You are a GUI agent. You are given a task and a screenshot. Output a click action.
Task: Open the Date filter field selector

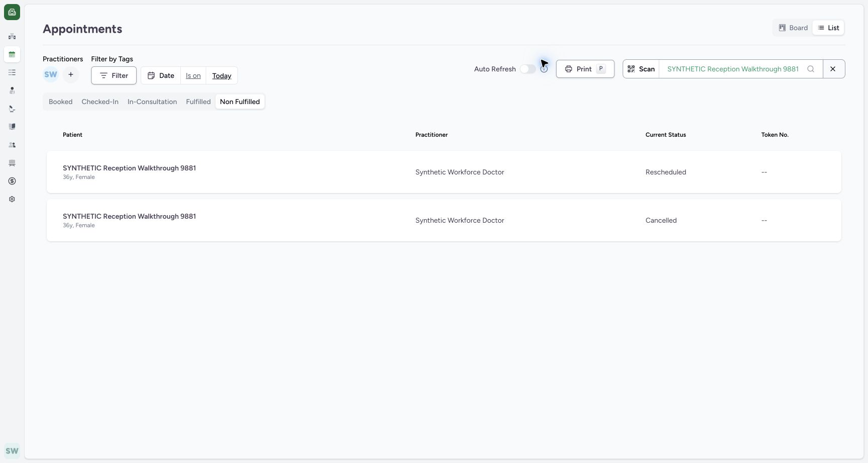click(x=161, y=75)
